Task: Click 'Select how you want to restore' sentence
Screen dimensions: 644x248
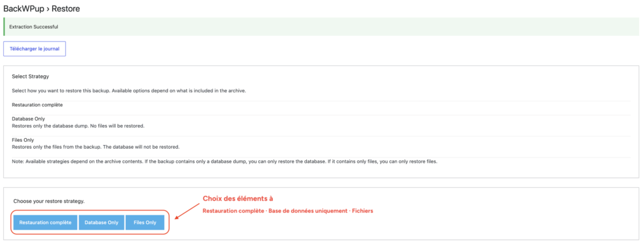Action: 129,91
